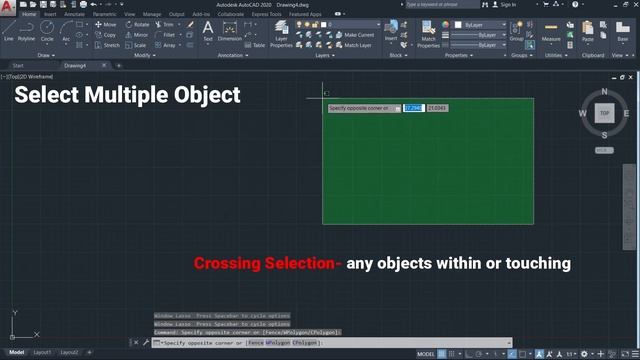Expand the Layers panel
This screenshot has width=640, height=360.
pyautogui.click(x=325, y=55)
